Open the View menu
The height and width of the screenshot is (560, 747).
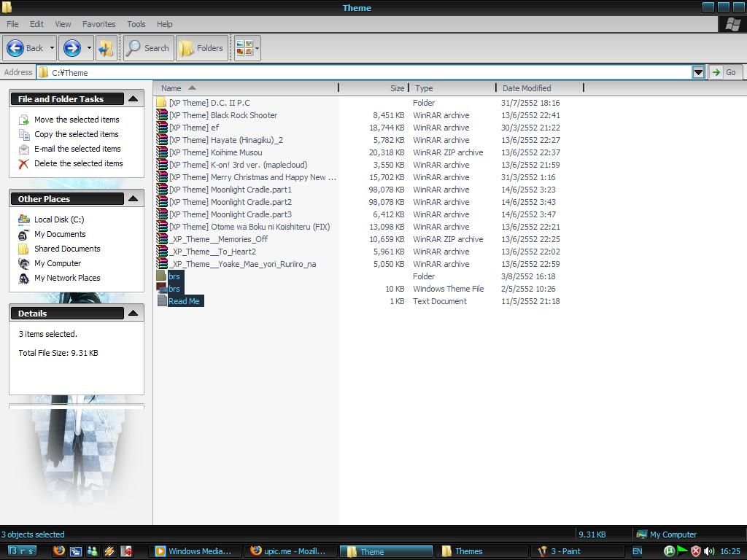63,24
